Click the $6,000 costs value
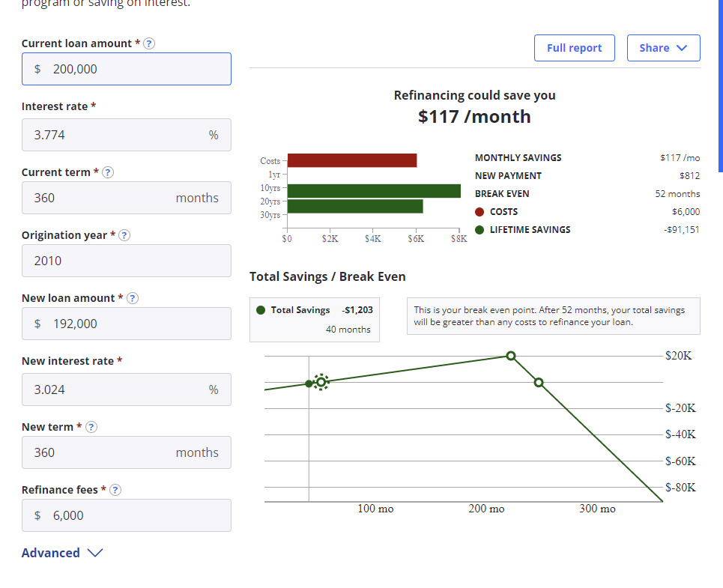This screenshot has width=723, height=588. (x=686, y=212)
